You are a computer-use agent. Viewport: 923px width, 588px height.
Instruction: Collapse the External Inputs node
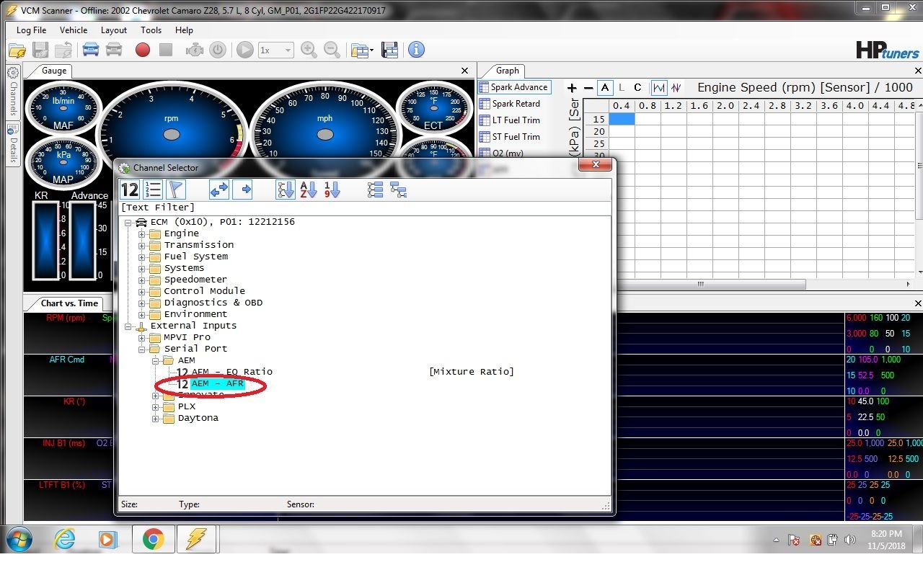point(128,326)
